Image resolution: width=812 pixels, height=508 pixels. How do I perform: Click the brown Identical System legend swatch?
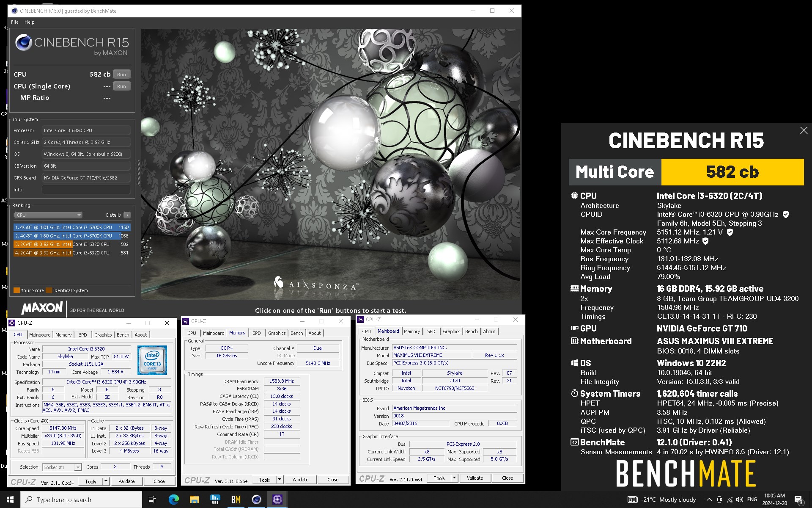[49, 290]
